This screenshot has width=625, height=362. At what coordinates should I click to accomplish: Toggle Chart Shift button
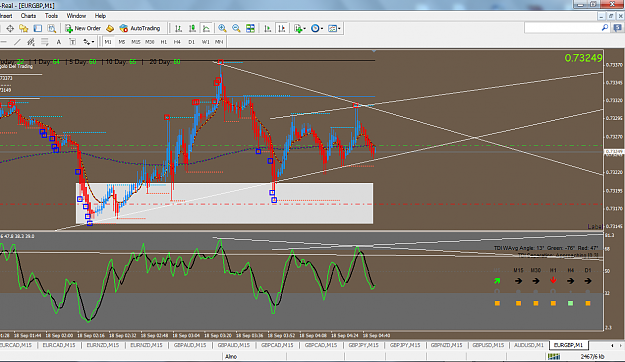coord(281,28)
